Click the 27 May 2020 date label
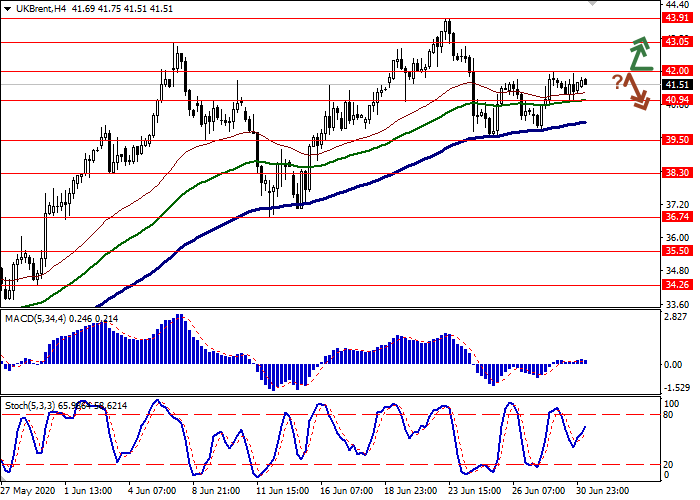Screen dimensions: 700x500 pos(27,492)
